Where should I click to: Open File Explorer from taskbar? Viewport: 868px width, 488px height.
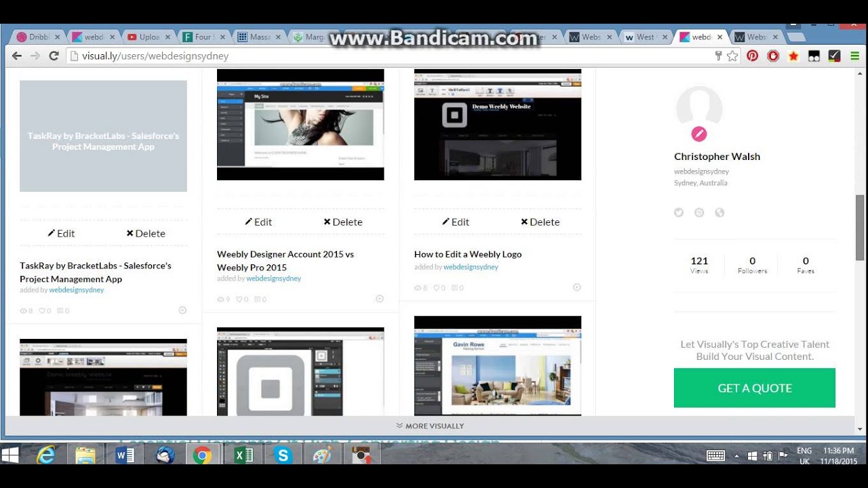(x=85, y=455)
